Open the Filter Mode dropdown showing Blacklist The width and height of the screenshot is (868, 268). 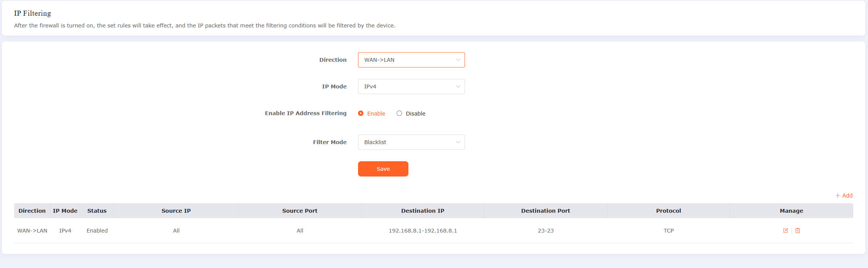tap(411, 142)
